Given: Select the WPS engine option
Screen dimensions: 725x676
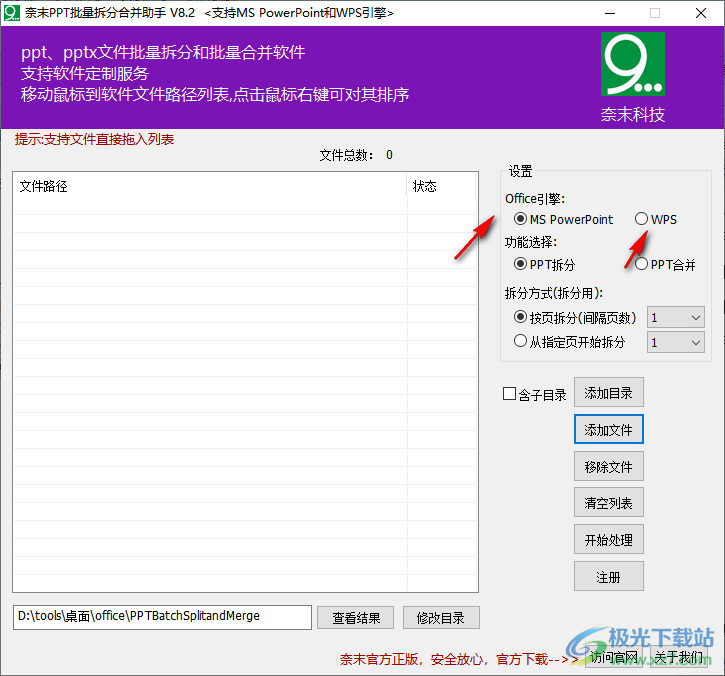Looking at the screenshot, I should pos(656,219).
